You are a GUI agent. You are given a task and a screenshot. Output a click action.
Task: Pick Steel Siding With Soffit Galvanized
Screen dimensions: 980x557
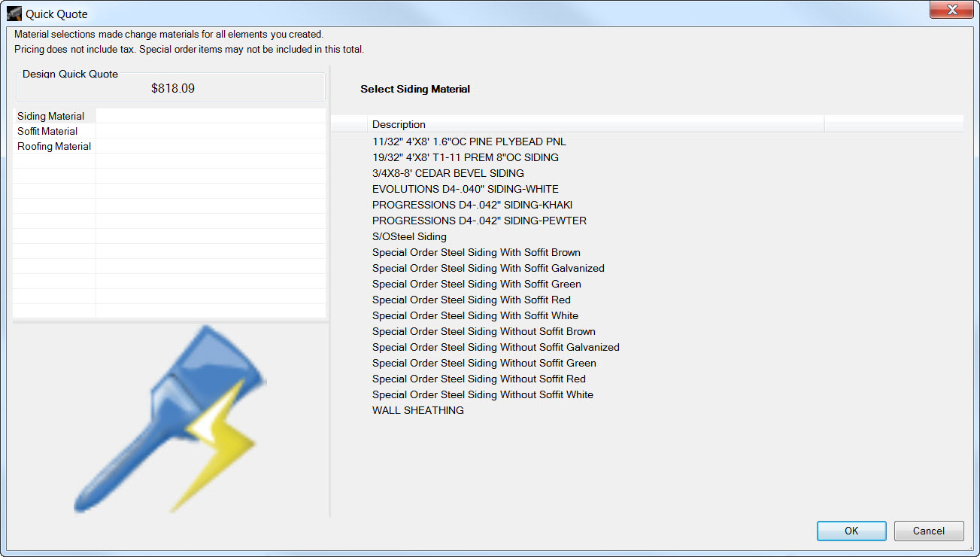(x=488, y=268)
